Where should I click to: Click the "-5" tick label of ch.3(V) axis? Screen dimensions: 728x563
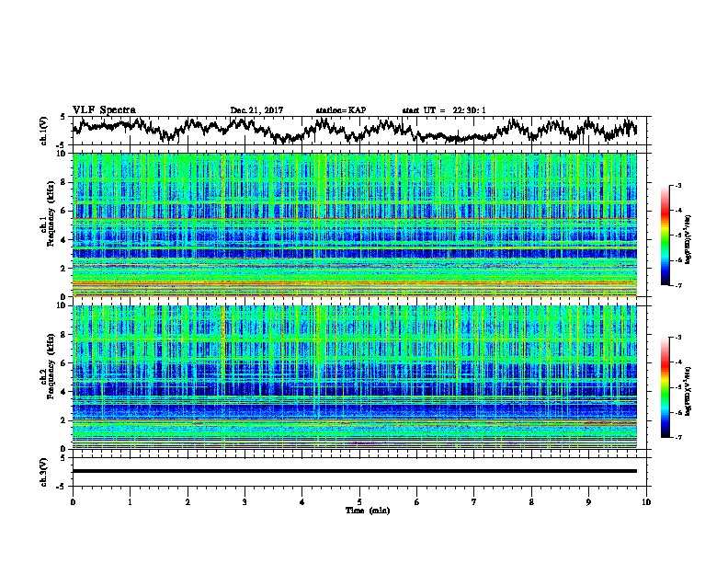62,487
